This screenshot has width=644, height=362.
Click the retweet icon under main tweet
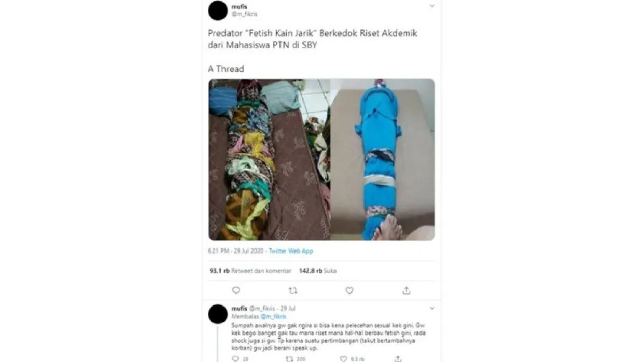(293, 290)
